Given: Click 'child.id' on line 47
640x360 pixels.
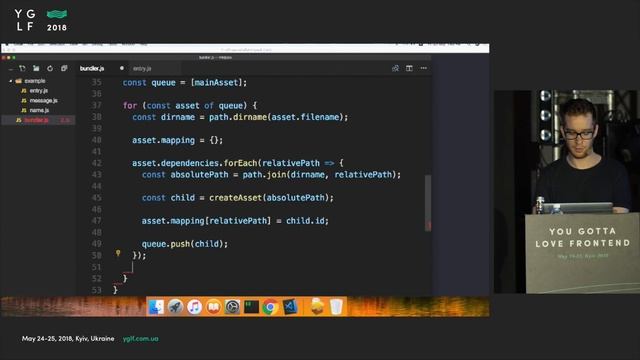Looking at the screenshot, I should tap(305, 221).
